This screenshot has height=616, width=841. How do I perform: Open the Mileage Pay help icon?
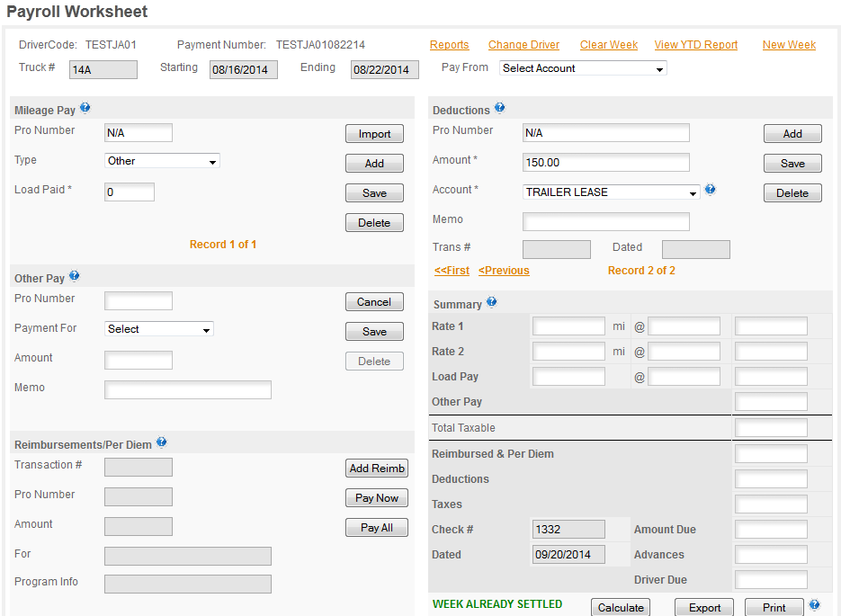[x=85, y=108]
